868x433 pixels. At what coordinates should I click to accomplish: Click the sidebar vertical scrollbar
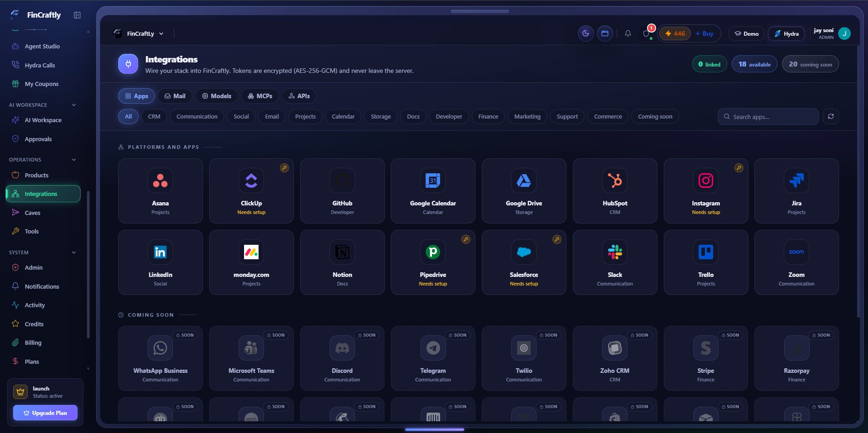[88, 265]
